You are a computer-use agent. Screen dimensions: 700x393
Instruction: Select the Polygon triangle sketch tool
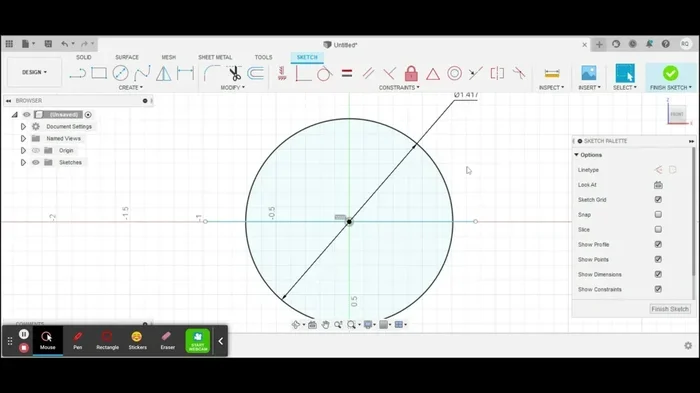[x=163, y=73]
